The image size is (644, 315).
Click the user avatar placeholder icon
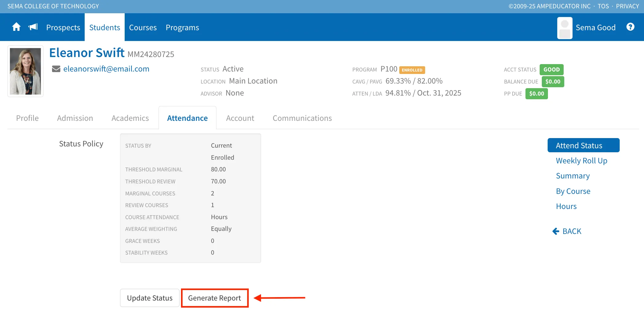[565, 28]
